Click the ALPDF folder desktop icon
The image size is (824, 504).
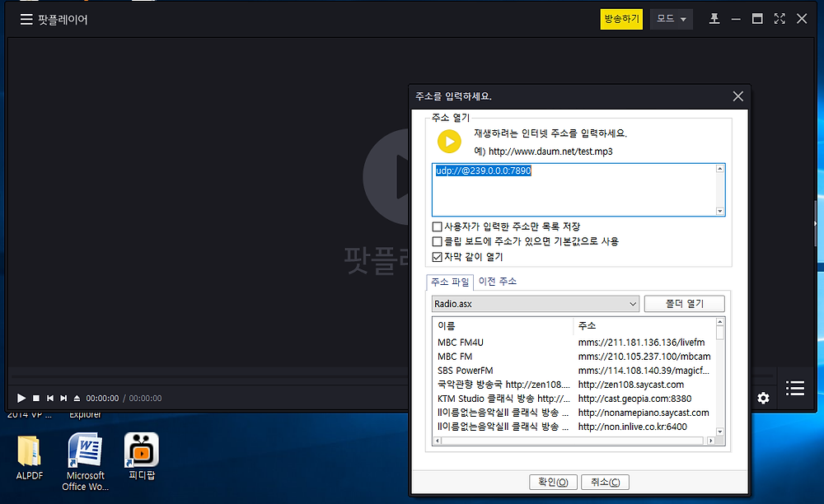tap(30, 458)
